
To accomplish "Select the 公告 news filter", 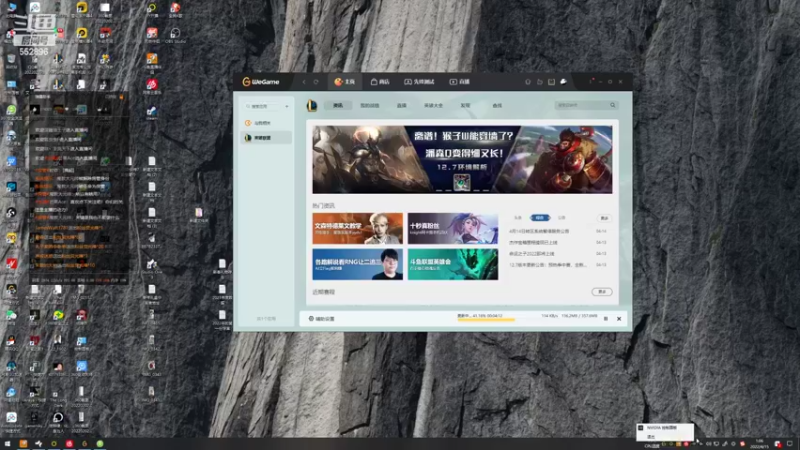I will pos(562,218).
